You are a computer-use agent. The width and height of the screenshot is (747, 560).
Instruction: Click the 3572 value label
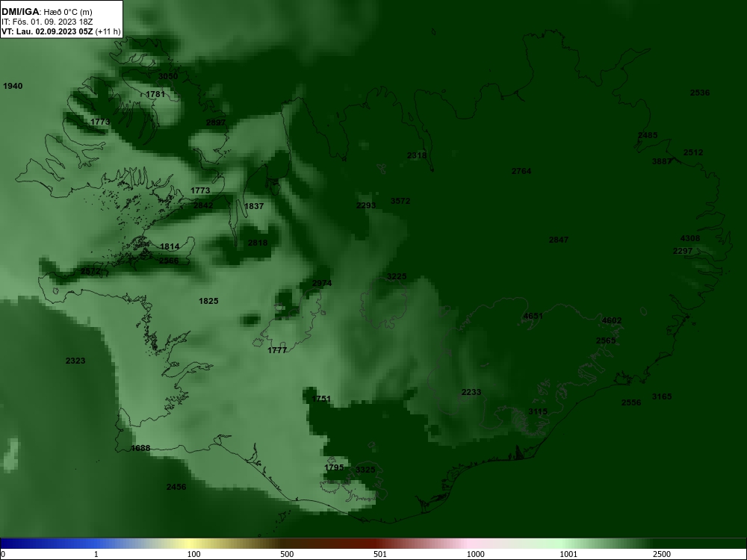400,202
